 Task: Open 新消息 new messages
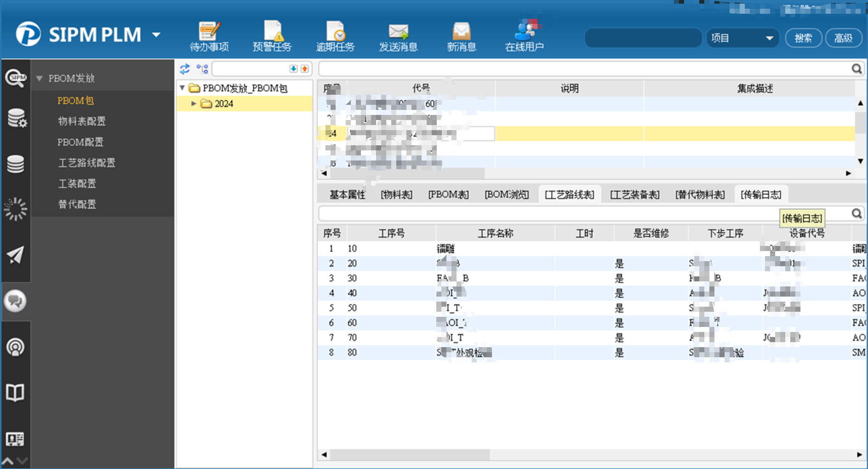tap(461, 36)
